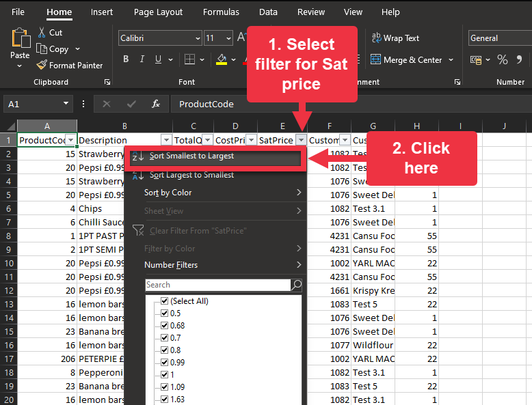Apply Percent Style format
This screenshot has width=532, height=405.
[503, 60]
